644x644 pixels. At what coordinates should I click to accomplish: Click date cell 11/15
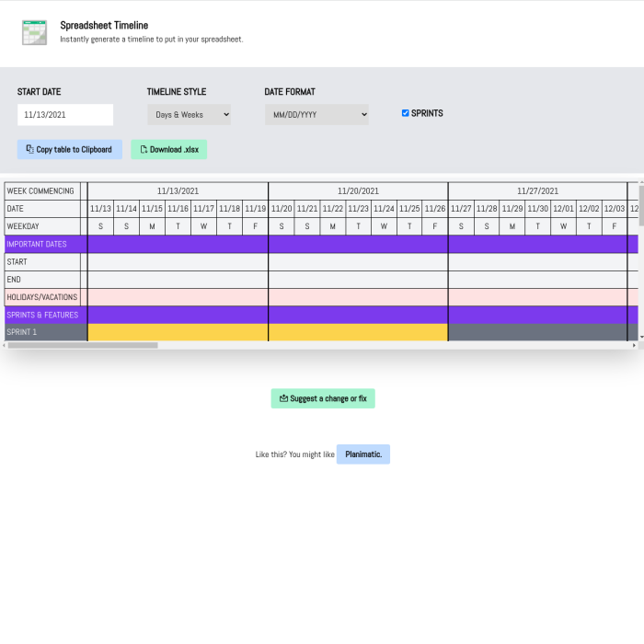point(152,209)
